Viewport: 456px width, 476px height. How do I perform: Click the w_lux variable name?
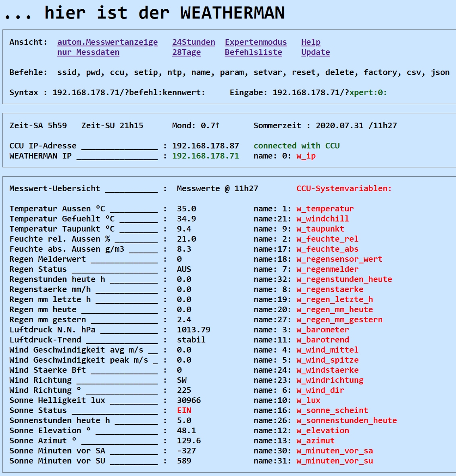pos(308,401)
